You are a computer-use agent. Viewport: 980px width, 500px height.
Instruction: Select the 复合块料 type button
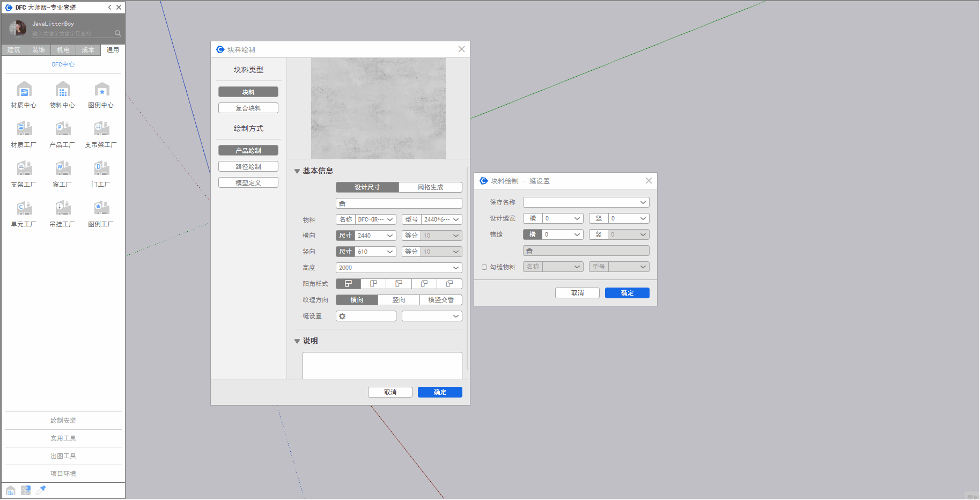(x=248, y=108)
